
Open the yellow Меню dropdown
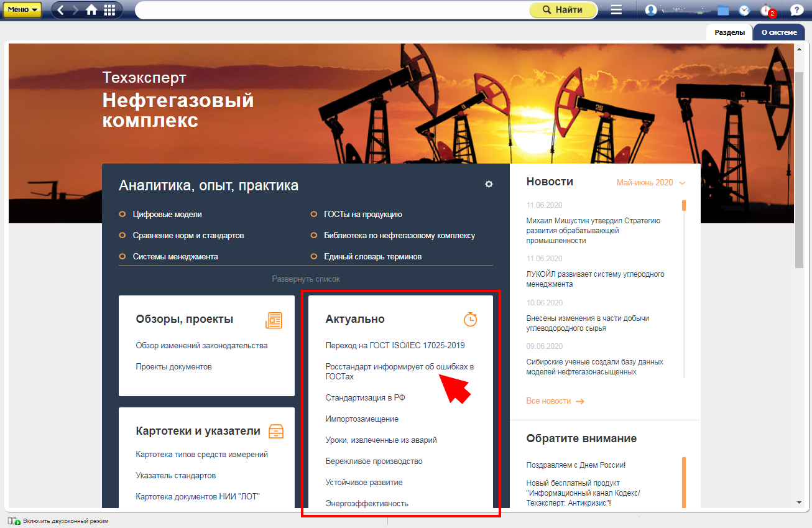(23, 10)
